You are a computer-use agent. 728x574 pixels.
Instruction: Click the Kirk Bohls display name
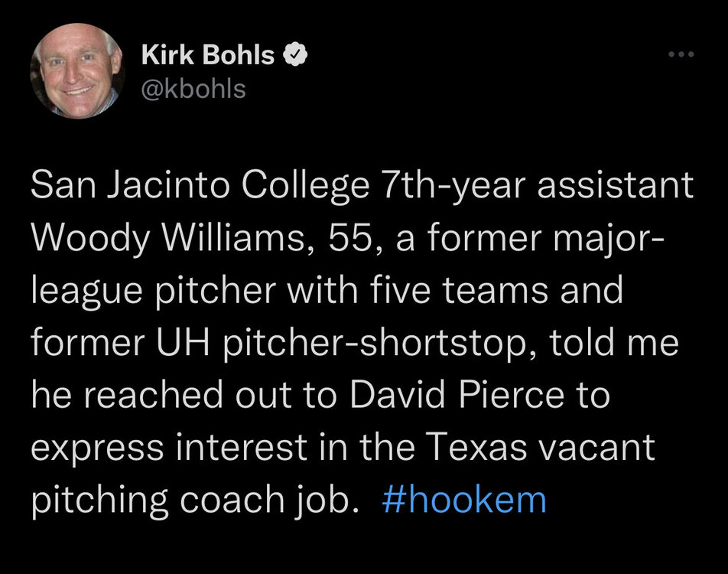pos(207,55)
